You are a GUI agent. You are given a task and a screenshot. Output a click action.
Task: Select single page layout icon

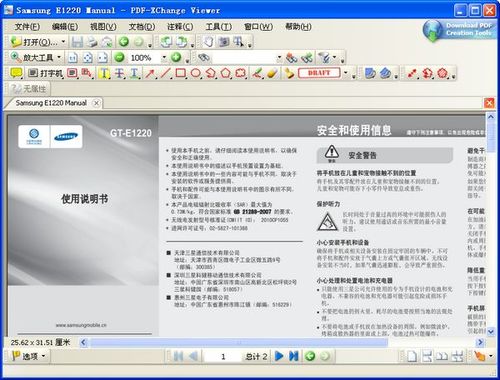412,356
